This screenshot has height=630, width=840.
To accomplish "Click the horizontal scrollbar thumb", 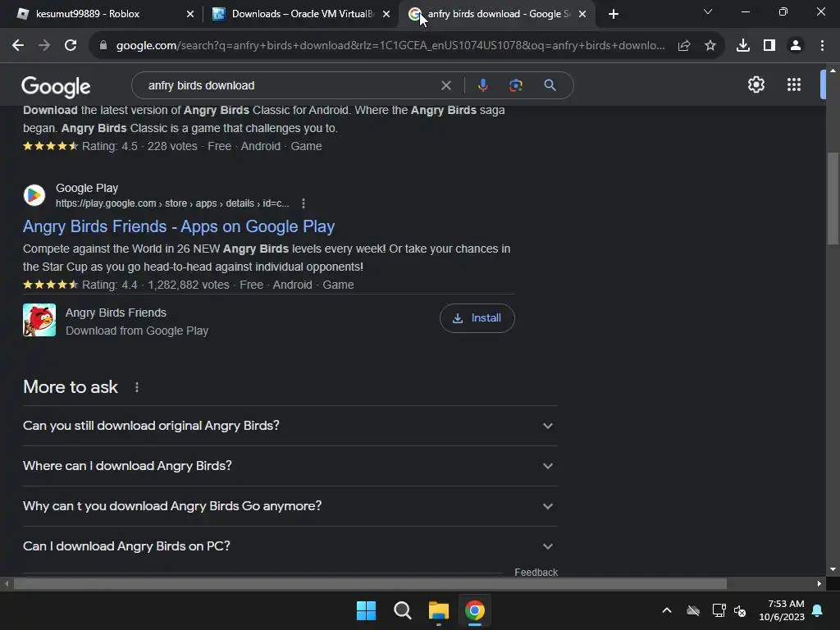I will pyautogui.click(x=370, y=583).
